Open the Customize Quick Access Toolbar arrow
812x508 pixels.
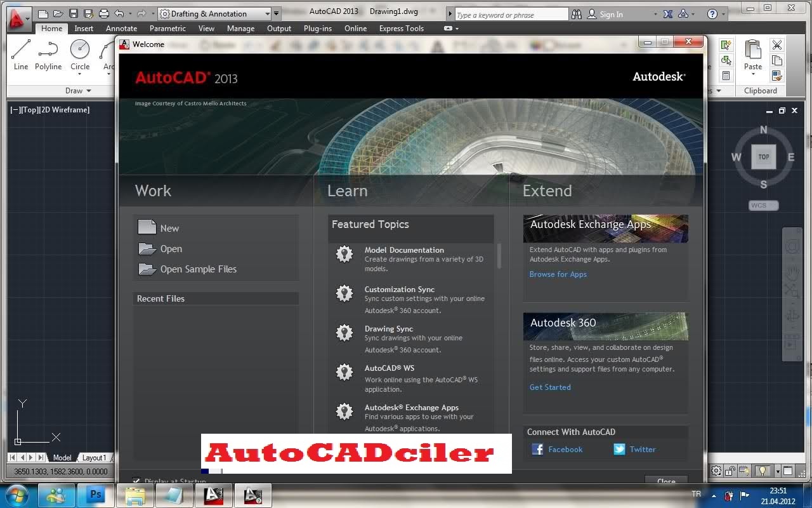point(277,13)
